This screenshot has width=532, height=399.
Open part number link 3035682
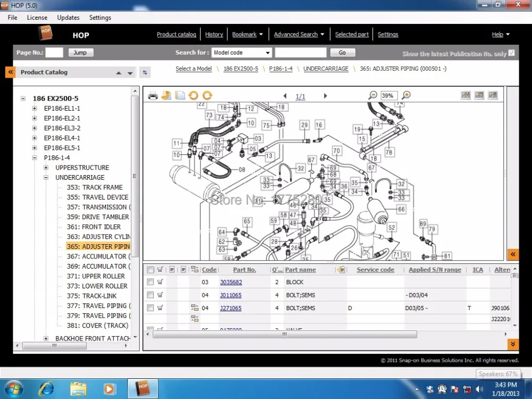[x=231, y=282]
